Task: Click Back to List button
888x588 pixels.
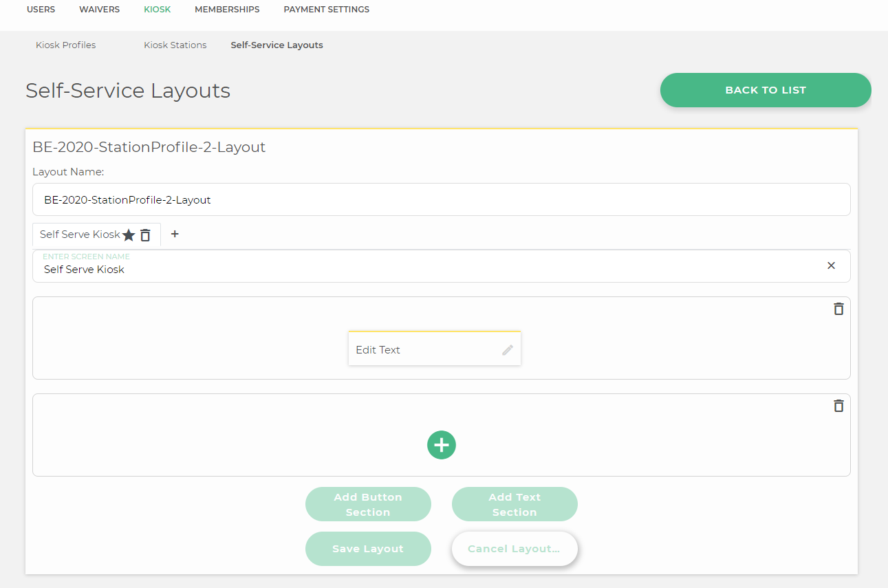Action: pyautogui.click(x=766, y=90)
